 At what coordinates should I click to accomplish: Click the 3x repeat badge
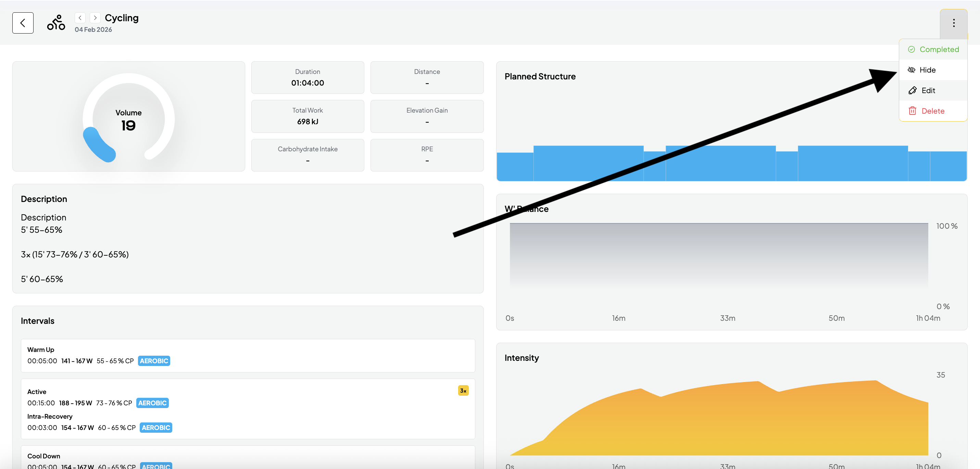click(x=463, y=391)
